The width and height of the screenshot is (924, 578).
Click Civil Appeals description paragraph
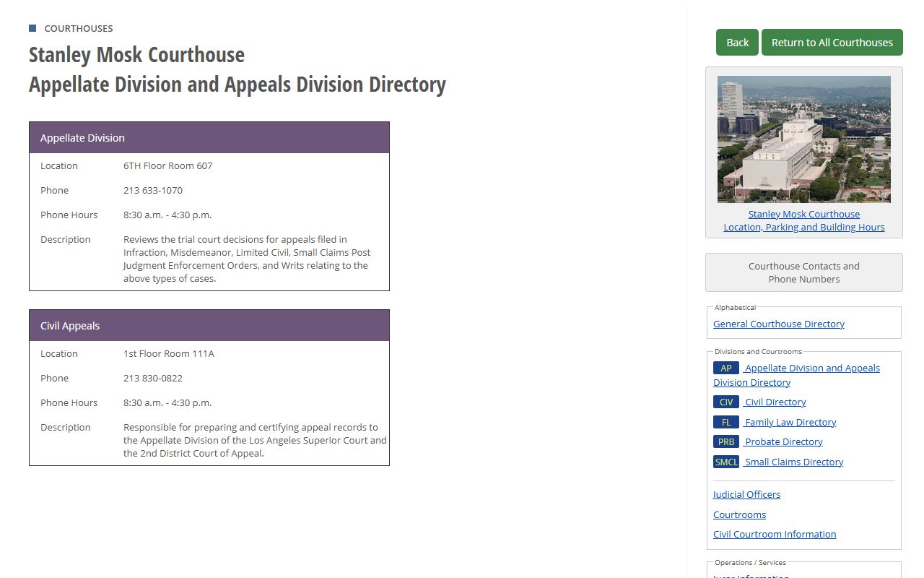click(255, 440)
